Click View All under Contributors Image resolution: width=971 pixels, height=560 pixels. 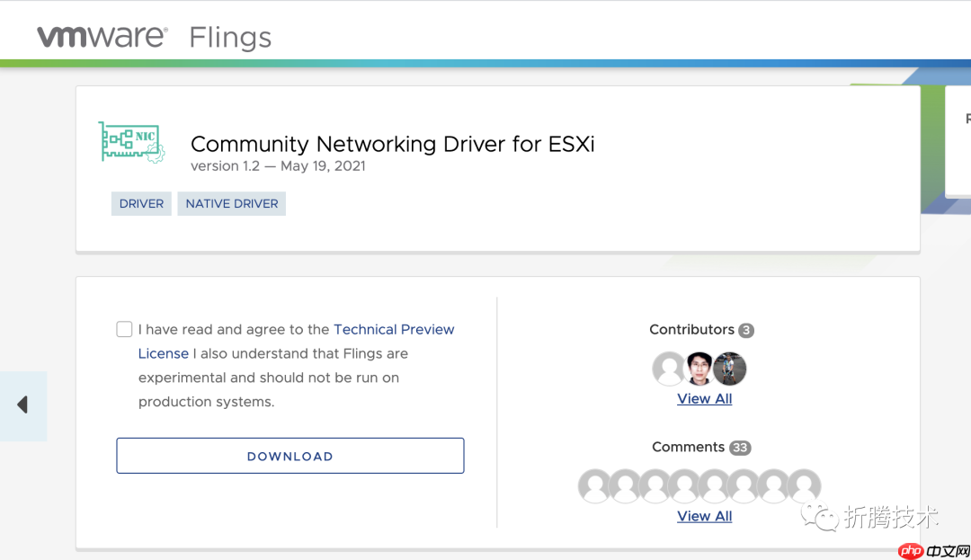pos(705,398)
